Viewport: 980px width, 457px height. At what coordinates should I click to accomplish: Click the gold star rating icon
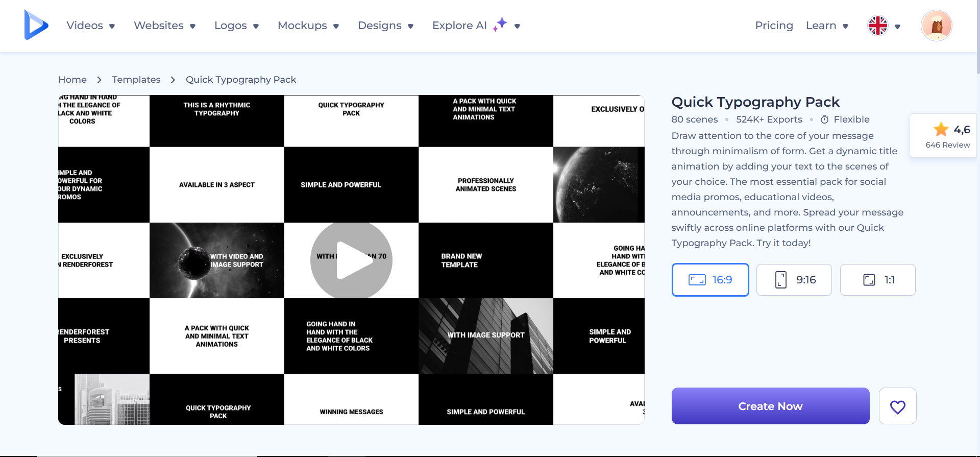[x=941, y=129]
